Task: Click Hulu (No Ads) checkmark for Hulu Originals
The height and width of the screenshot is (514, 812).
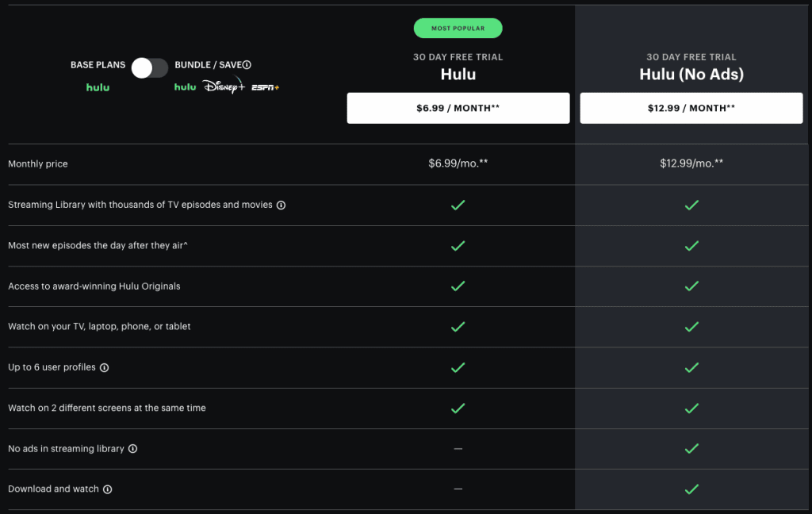Action: (691, 286)
